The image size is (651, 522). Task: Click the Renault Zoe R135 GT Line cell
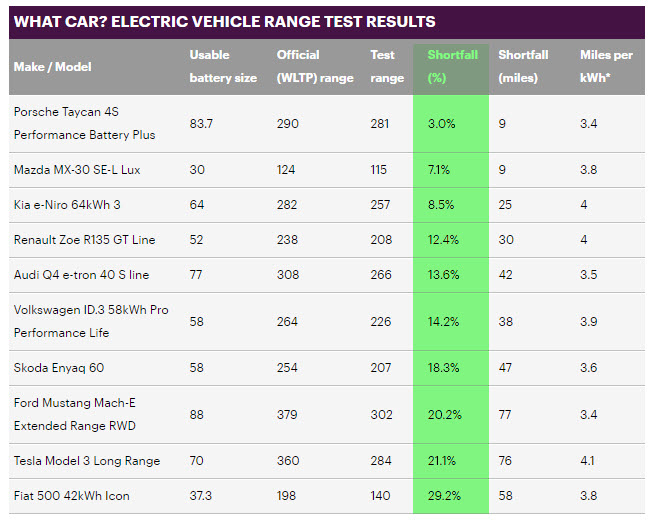point(85,240)
